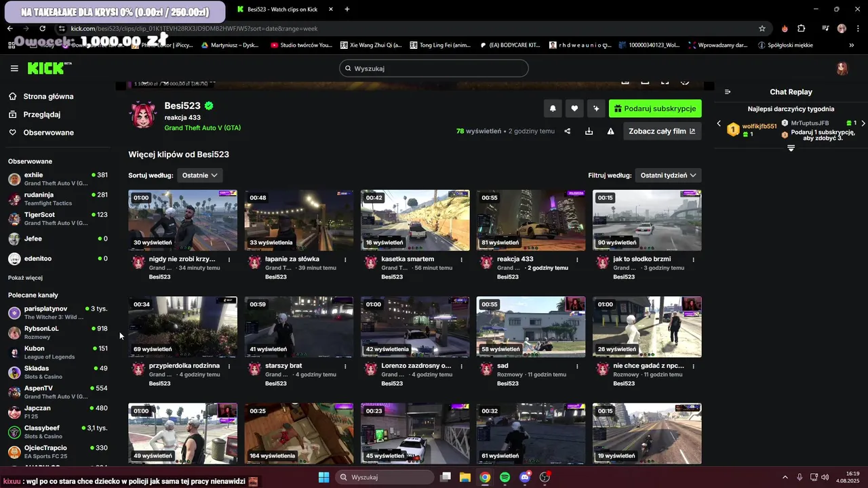Open options for clip 'kasetka smartem'
868x488 pixels.
tap(461, 260)
